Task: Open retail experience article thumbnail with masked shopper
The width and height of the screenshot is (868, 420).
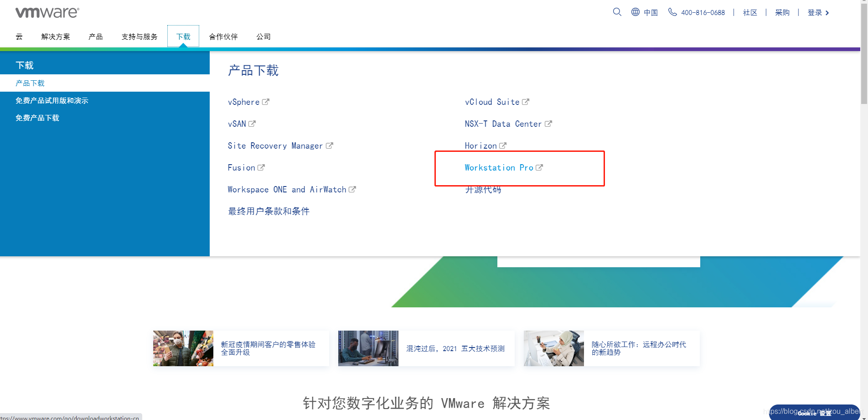Action: point(183,348)
